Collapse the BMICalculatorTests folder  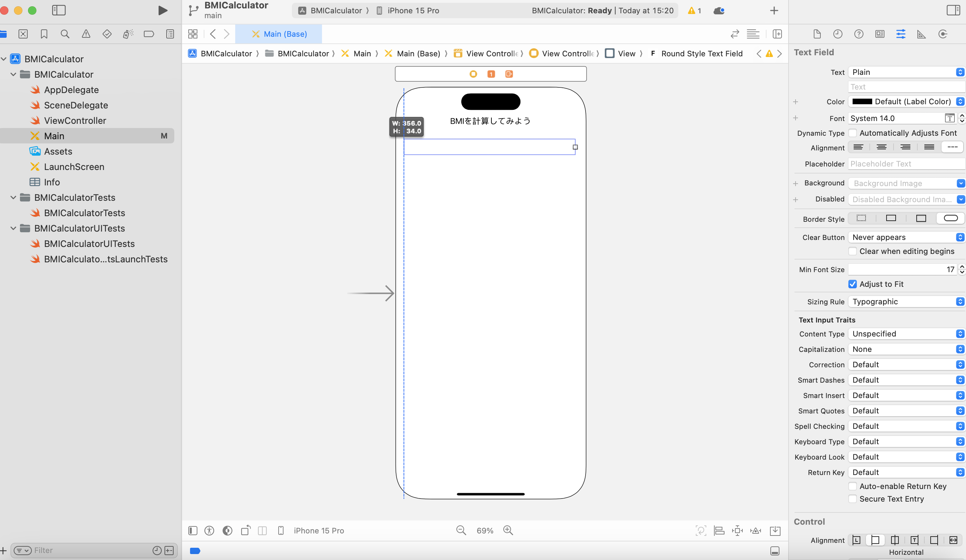click(13, 197)
